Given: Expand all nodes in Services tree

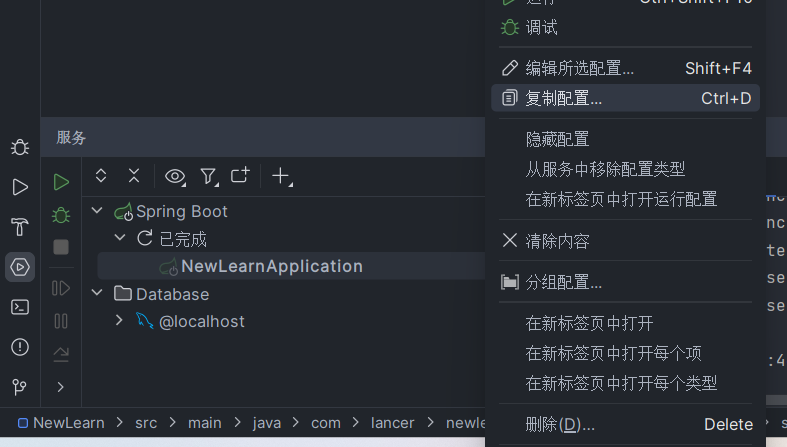Looking at the screenshot, I should (x=101, y=176).
